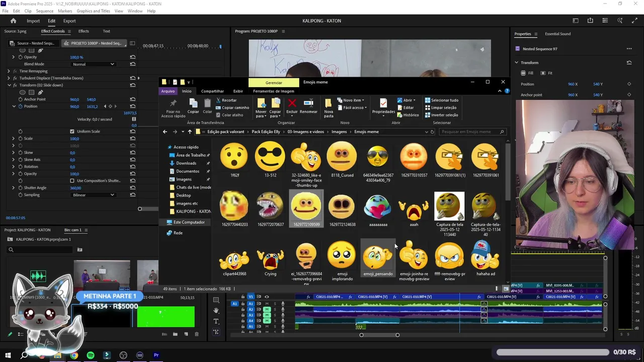Expand the Time Remapping effect
Screen dimensions: 644x362
click(9, 71)
